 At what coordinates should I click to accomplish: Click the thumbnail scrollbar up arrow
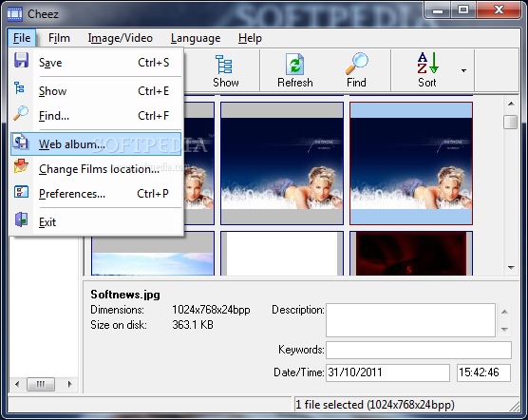pyautogui.click(x=511, y=104)
